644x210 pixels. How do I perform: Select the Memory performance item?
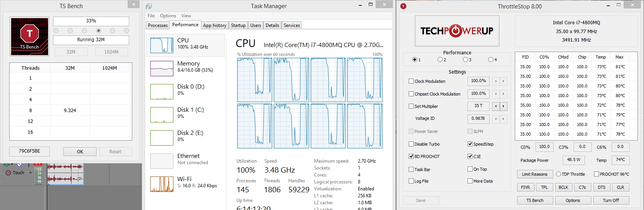(x=186, y=68)
